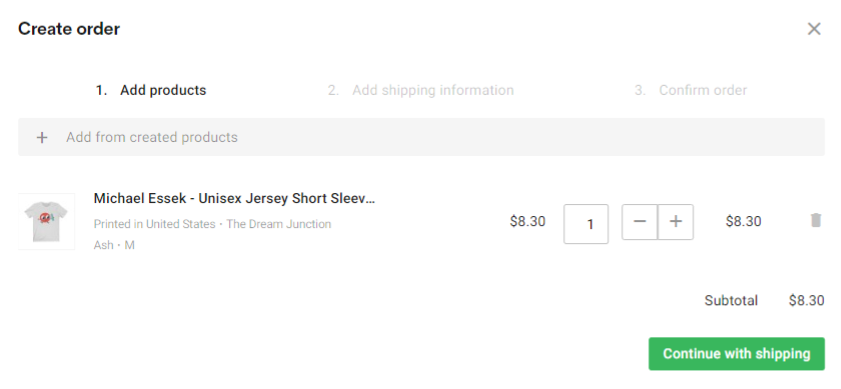The image size is (841, 389).
Task: Select the Create order heading
Action: pyautogui.click(x=69, y=29)
